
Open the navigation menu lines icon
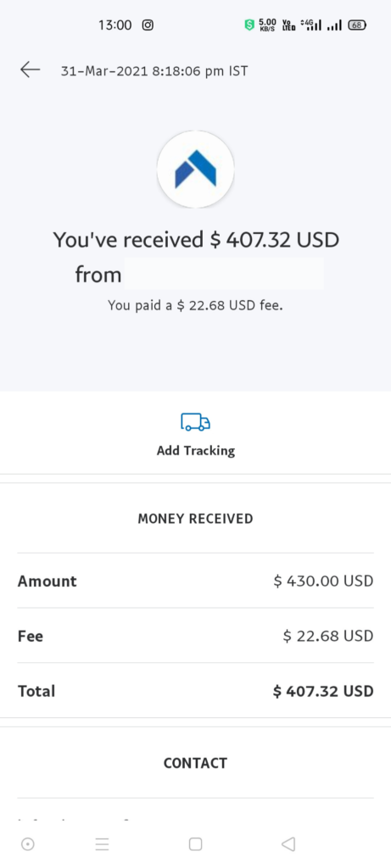(x=102, y=844)
